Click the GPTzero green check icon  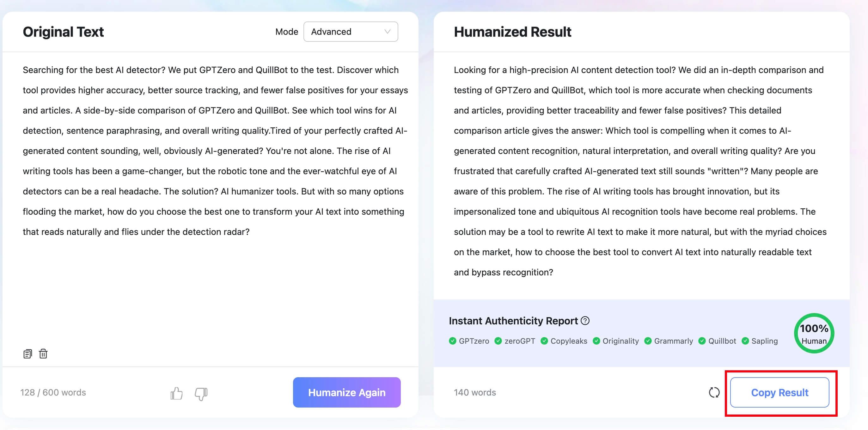point(453,341)
